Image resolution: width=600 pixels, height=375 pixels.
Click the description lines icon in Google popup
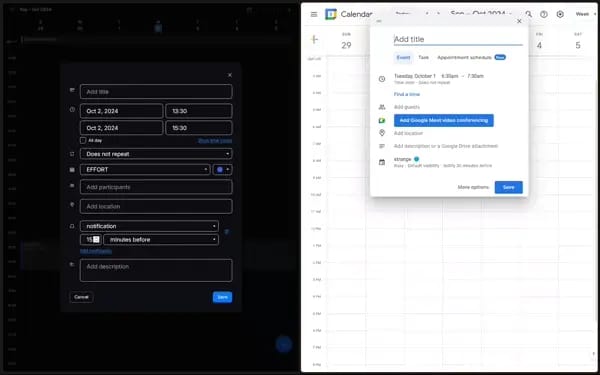[382, 146]
